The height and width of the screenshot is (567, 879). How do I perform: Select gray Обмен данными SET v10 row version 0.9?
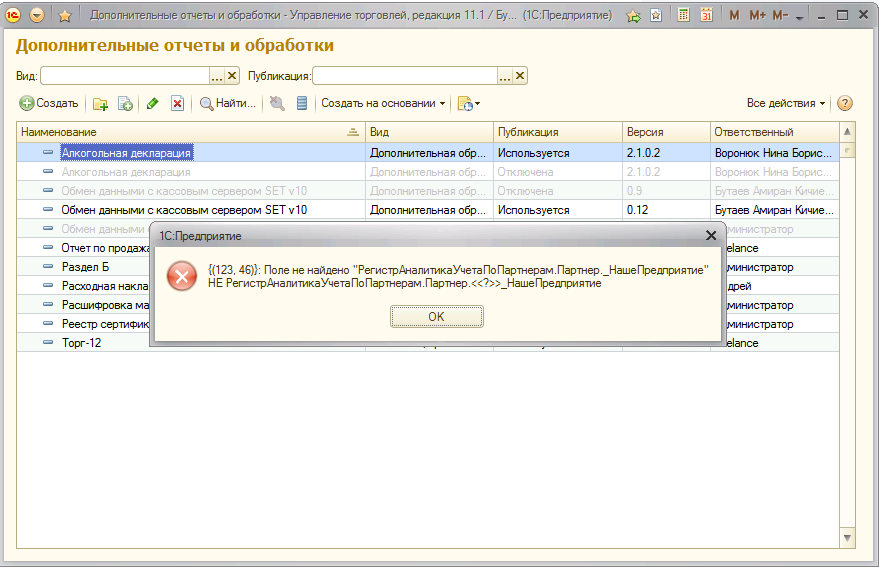click(x=428, y=191)
